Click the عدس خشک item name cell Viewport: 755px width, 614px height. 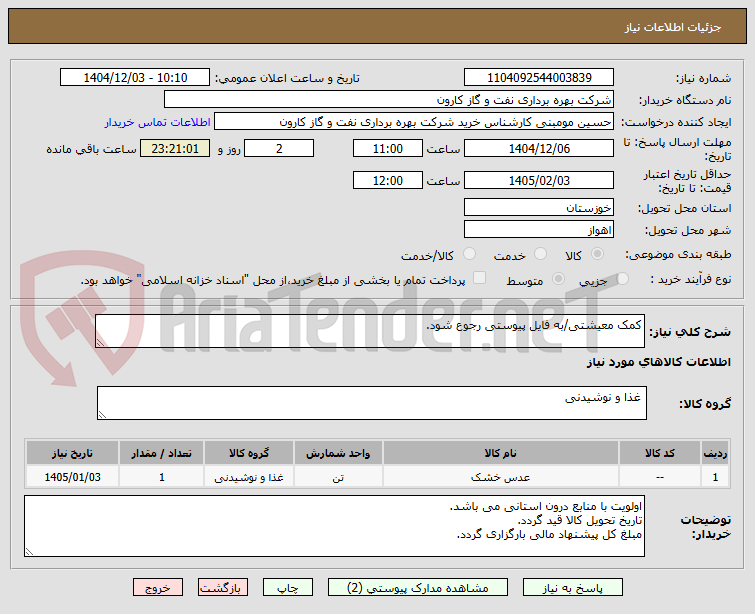[x=500, y=477]
